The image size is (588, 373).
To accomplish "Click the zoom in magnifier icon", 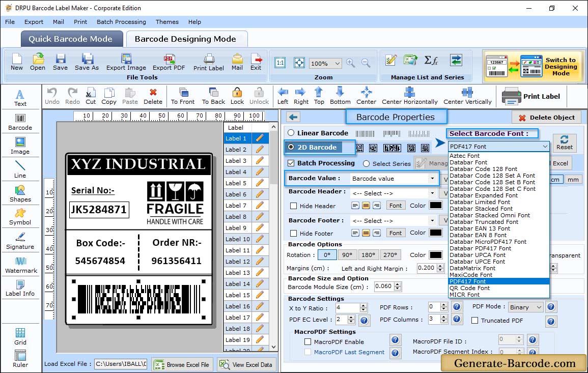I will coord(351,63).
